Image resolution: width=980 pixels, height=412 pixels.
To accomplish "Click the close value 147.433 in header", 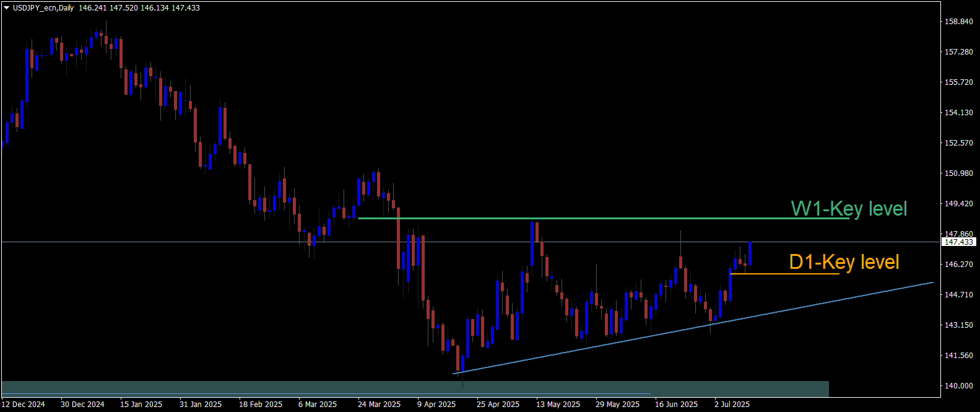I will click(186, 8).
